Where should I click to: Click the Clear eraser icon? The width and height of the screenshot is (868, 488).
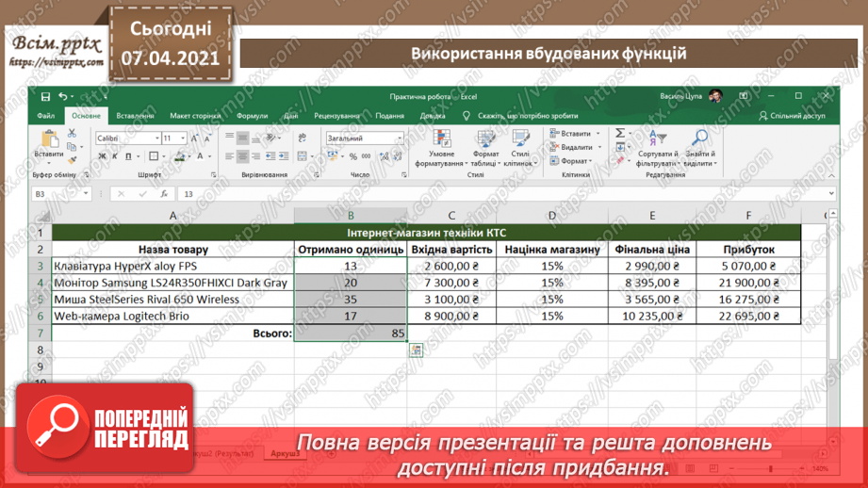(x=620, y=160)
